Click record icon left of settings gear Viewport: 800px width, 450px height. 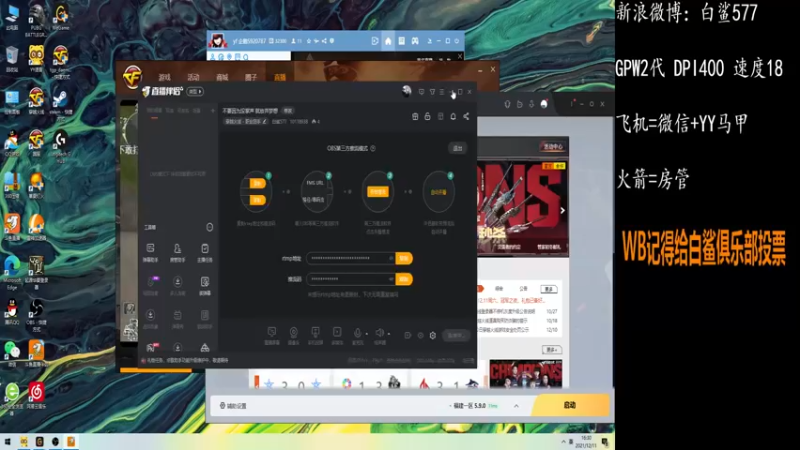[x=420, y=335]
